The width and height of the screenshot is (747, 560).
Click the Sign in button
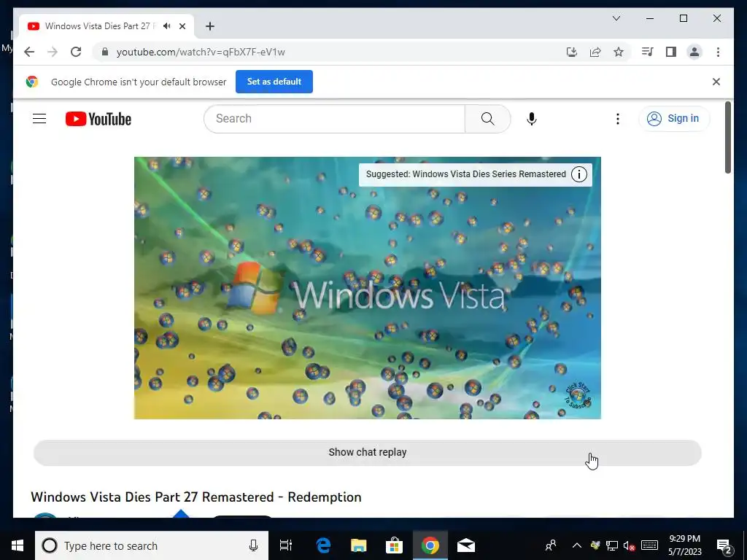673,119
